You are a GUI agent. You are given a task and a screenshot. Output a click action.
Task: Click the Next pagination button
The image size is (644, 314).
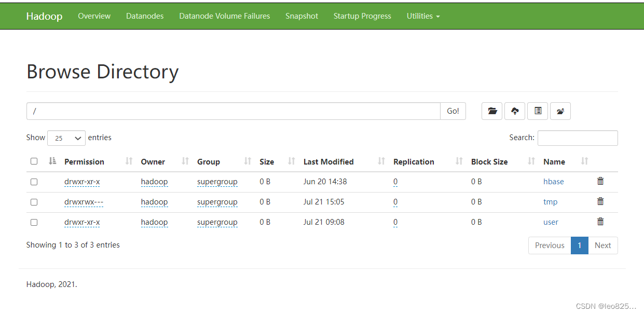(602, 245)
